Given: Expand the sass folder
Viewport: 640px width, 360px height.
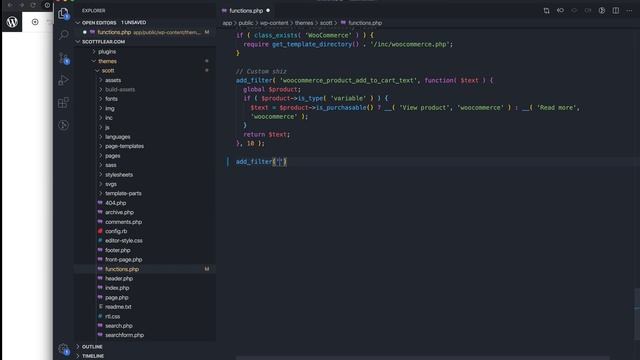Looking at the screenshot, I should point(111,165).
